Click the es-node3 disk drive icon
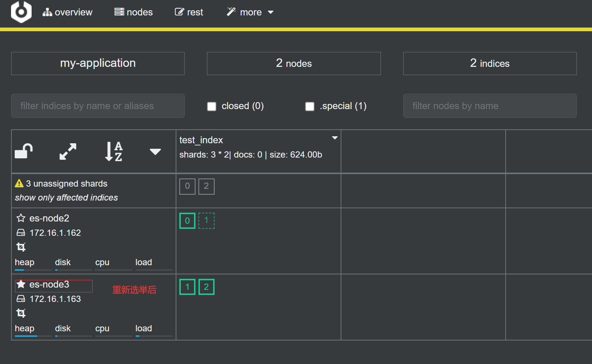Viewport: 592px width, 364px height. 21,299
